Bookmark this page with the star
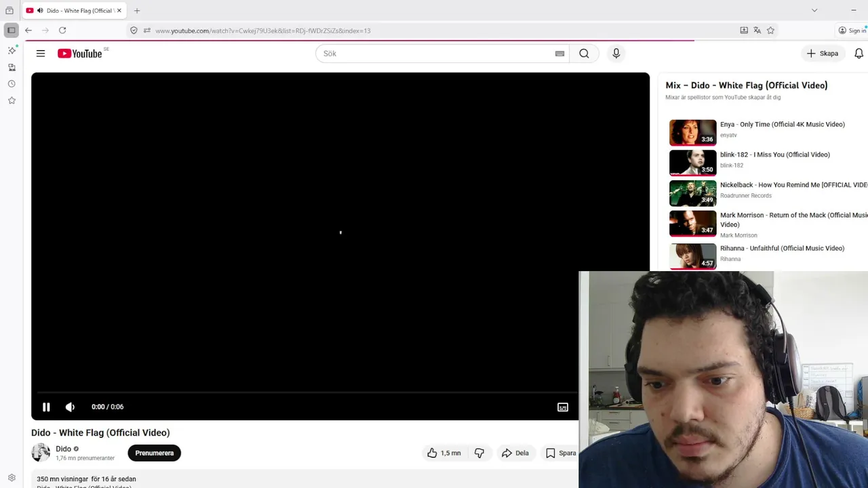Viewport: 868px width, 488px height. [770, 30]
